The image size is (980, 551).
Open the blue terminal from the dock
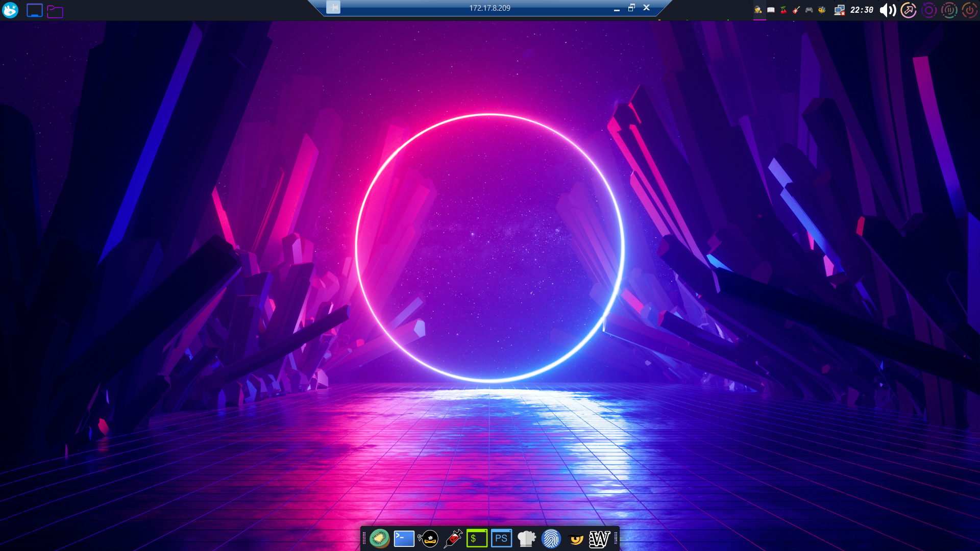pos(403,538)
